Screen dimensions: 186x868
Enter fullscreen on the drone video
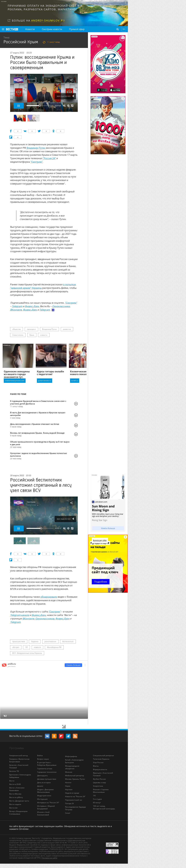pos(72,528)
